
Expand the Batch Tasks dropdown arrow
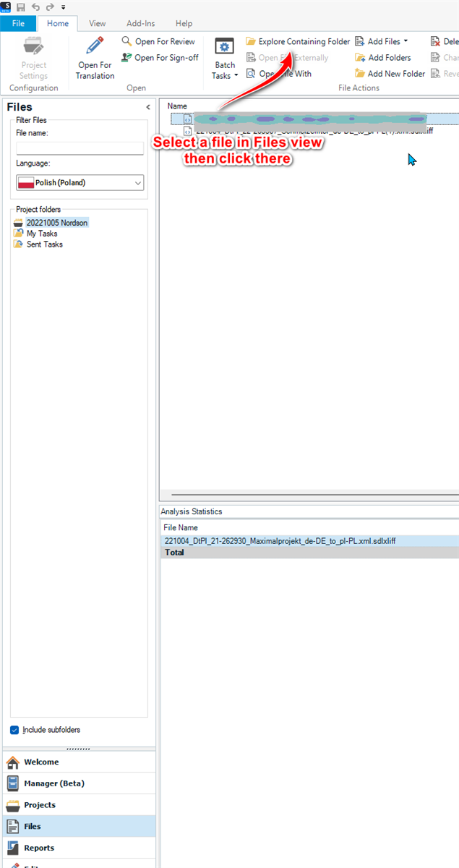pyautogui.click(x=236, y=76)
